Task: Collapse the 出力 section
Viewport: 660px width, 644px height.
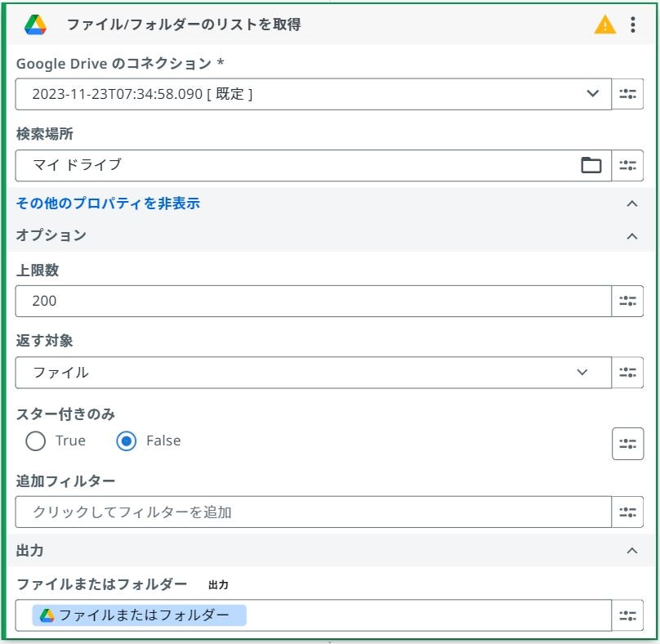Action: tap(631, 552)
